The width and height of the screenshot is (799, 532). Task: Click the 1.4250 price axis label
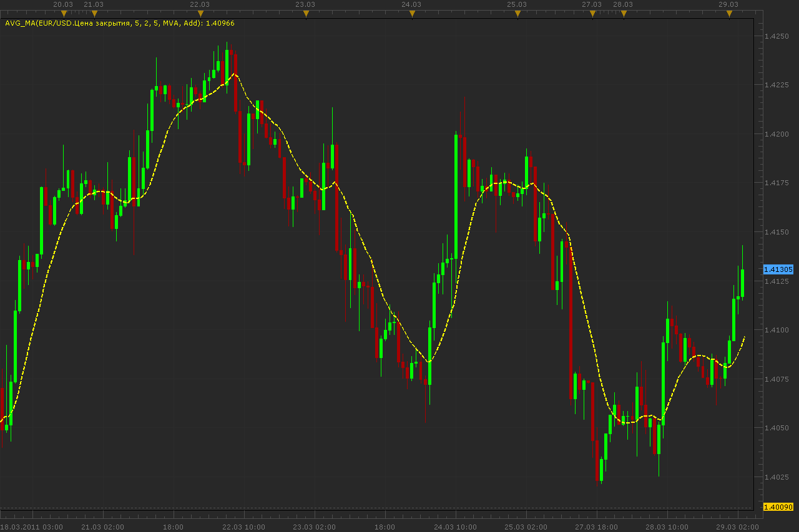click(x=777, y=36)
